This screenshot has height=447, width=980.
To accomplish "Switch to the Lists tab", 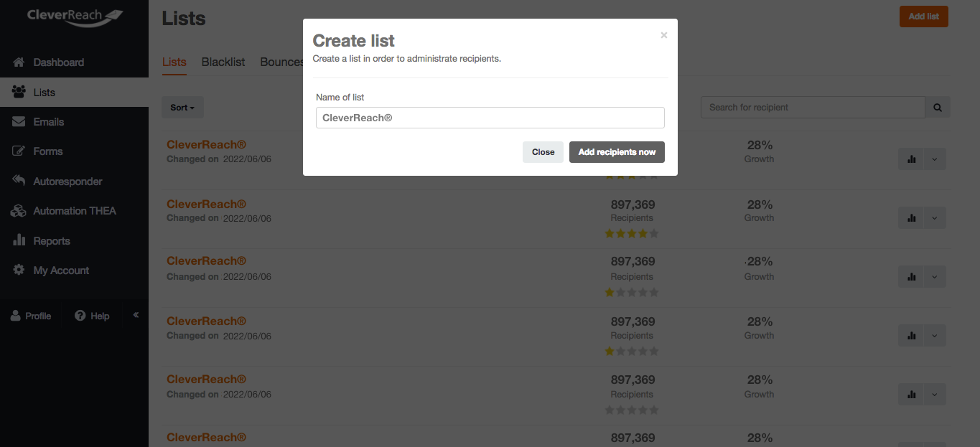I will [x=174, y=62].
